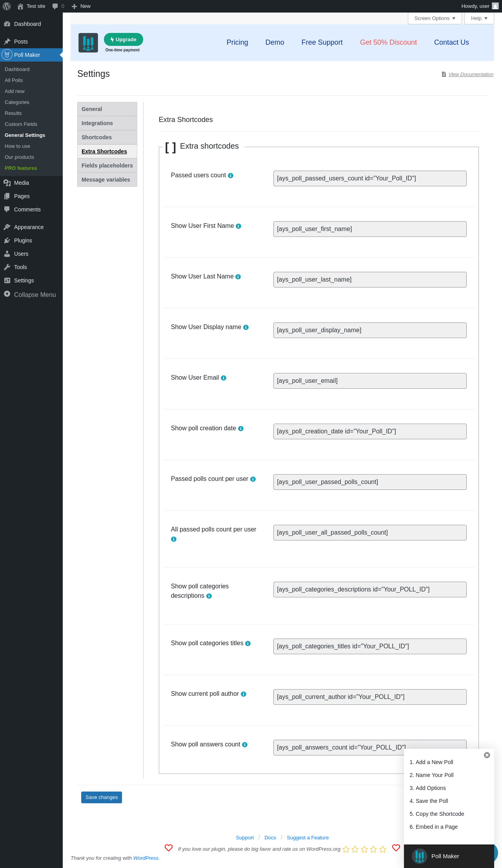Click the WordPress logo icon
Screen dimensions: 502x868
coord(7,6)
